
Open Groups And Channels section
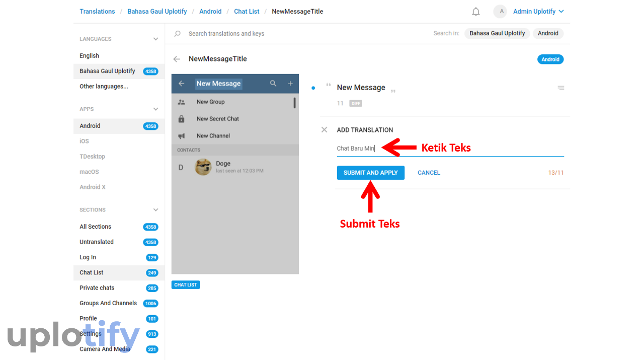pos(119,303)
